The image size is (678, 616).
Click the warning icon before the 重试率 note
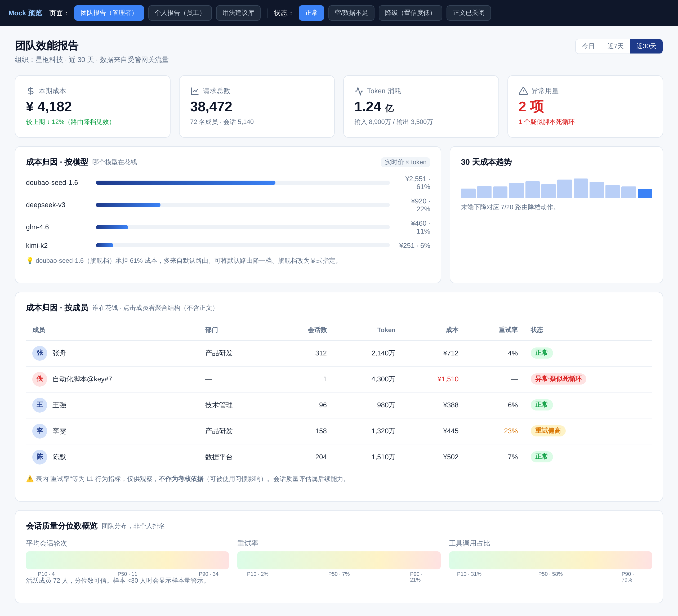coord(30,479)
